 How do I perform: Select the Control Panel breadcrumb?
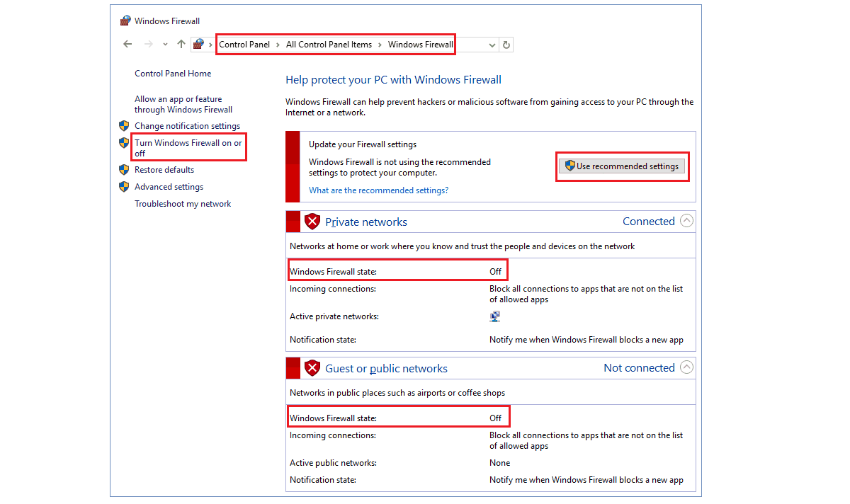coord(244,45)
